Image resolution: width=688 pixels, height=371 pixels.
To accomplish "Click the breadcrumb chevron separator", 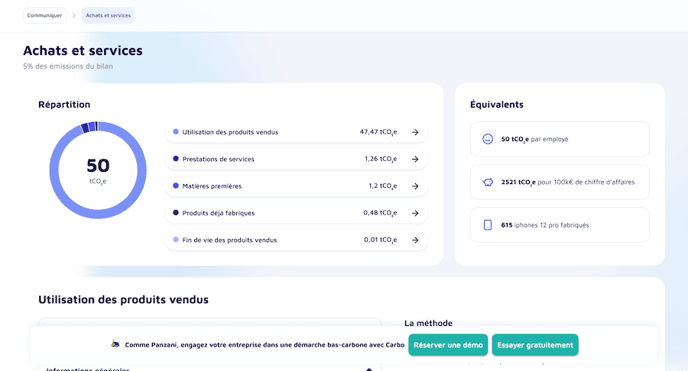I will pos(74,15).
